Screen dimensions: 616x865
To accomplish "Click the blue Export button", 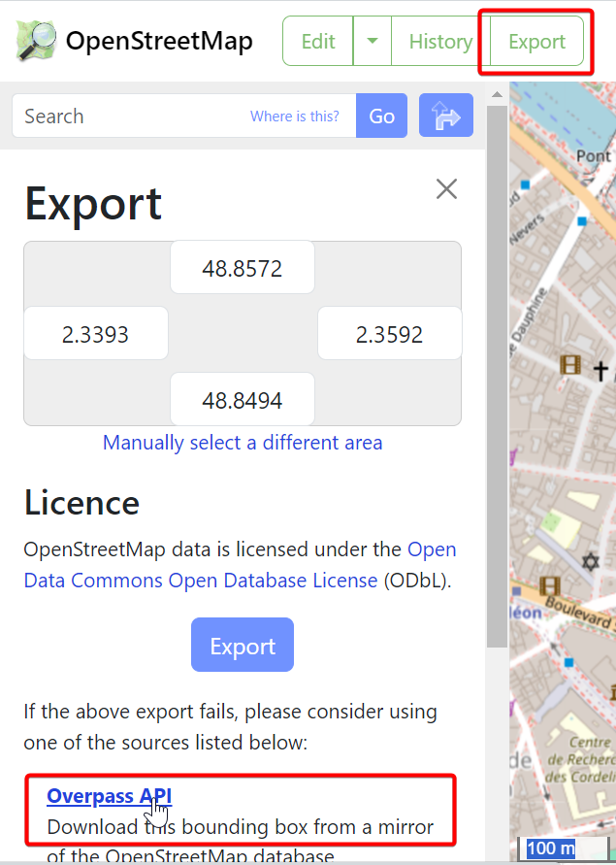I will point(243,645).
